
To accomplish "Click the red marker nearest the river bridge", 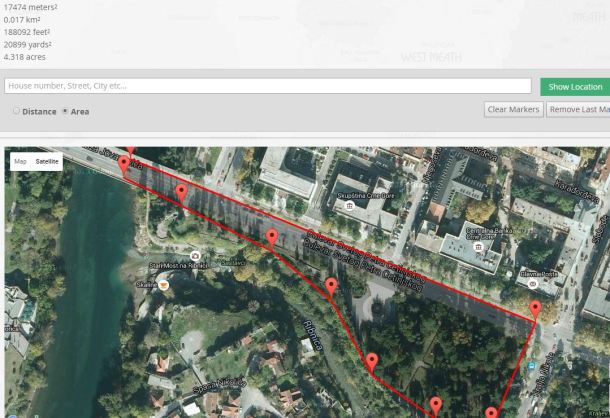I will [x=123, y=164].
